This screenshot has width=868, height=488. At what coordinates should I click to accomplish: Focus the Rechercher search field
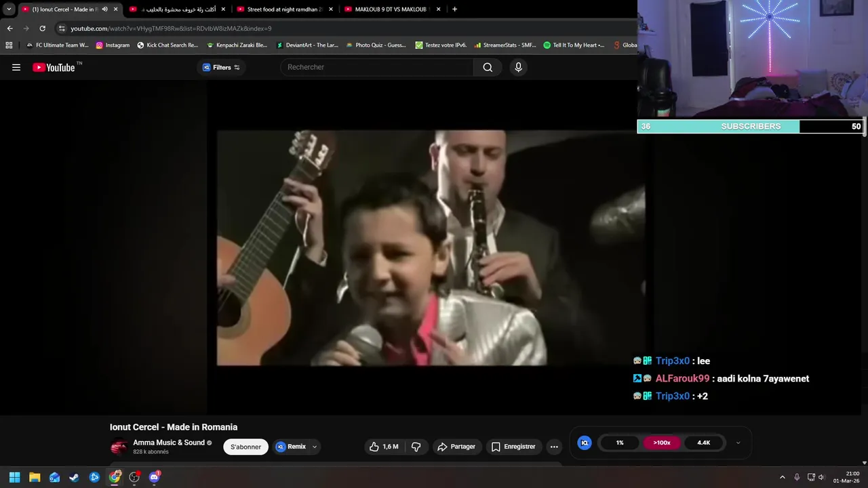377,67
